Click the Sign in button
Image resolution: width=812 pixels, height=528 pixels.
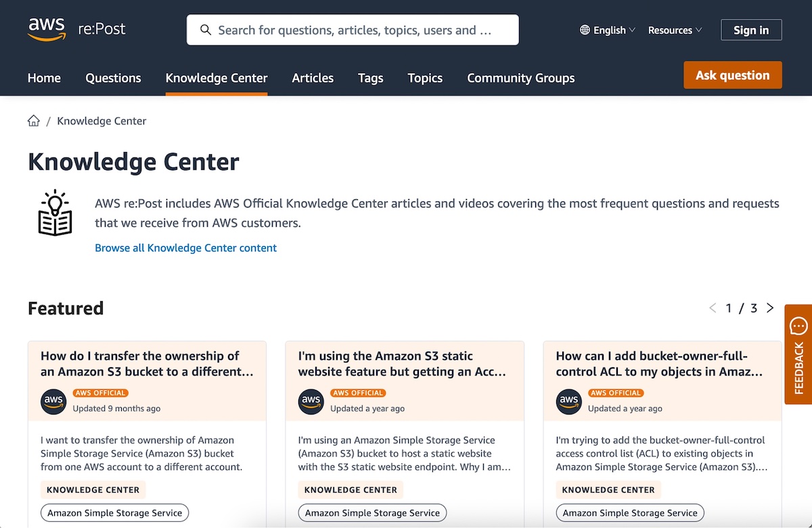tap(751, 30)
